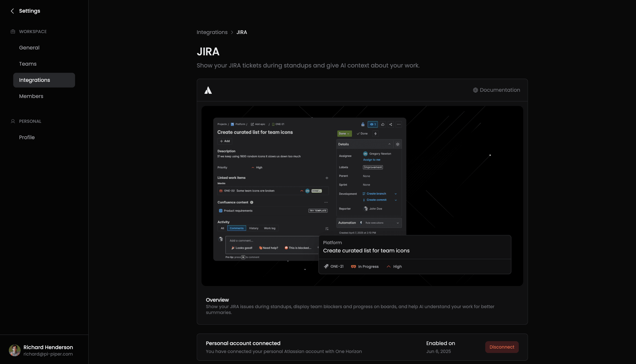Go back using the Settings back arrow

[12, 11]
